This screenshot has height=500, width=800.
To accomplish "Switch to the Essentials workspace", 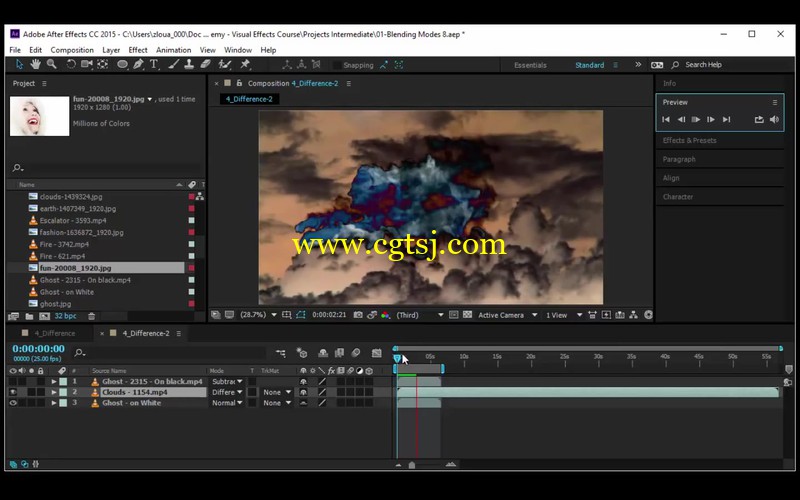I will (530, 65).
